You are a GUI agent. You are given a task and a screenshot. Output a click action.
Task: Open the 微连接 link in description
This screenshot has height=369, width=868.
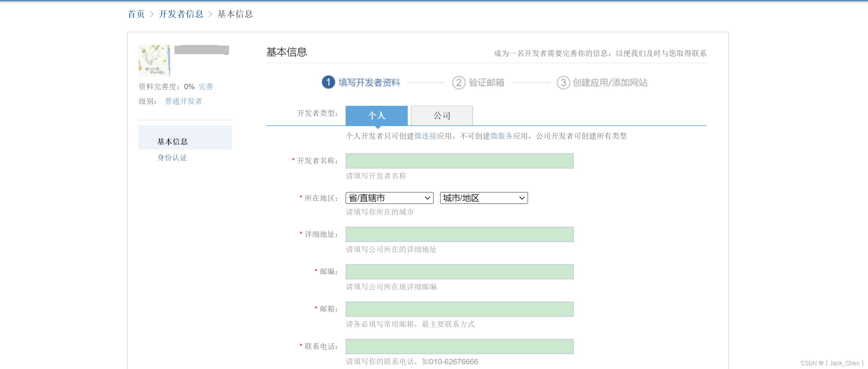pos(425,136)
